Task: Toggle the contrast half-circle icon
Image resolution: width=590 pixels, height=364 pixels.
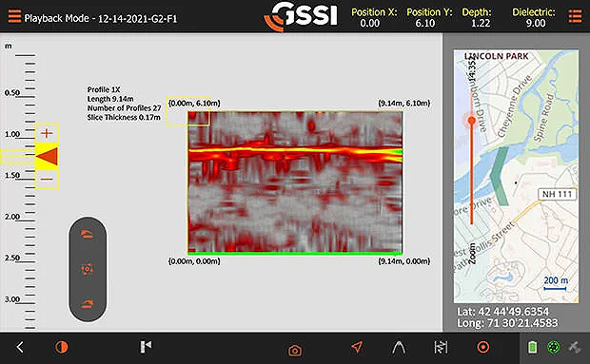Action: point(61,347)
